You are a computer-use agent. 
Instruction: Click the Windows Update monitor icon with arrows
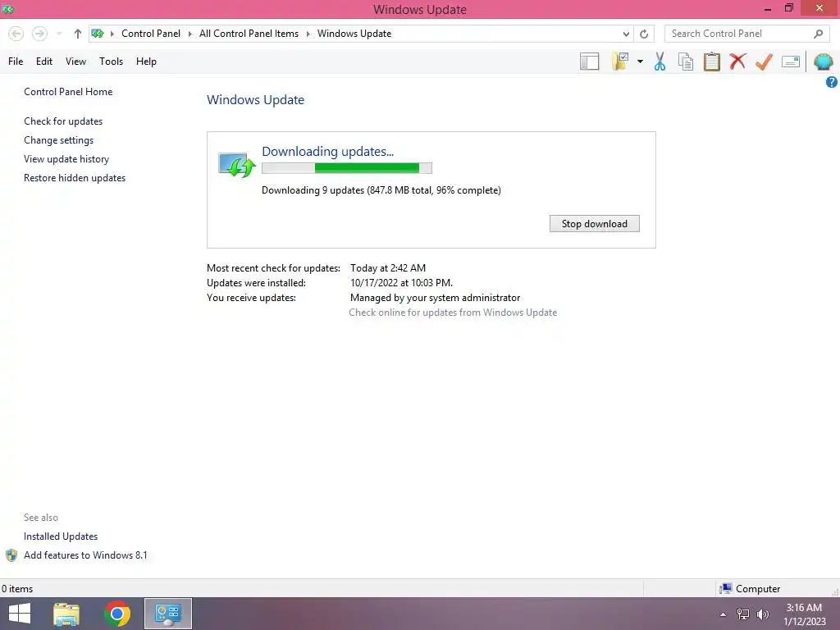pyautogui.click(x=237, y=165)
